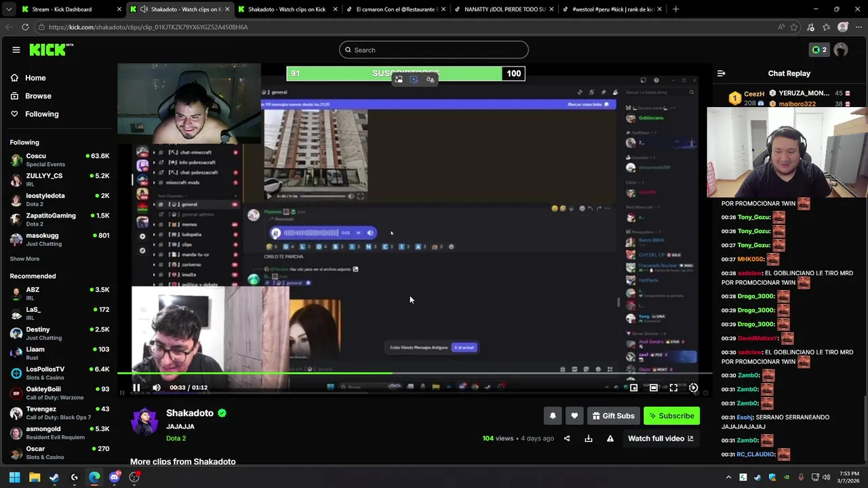Click Tony_Gozu username at 00:27
This screenshot has width=868, height=488.
point(753,245)
